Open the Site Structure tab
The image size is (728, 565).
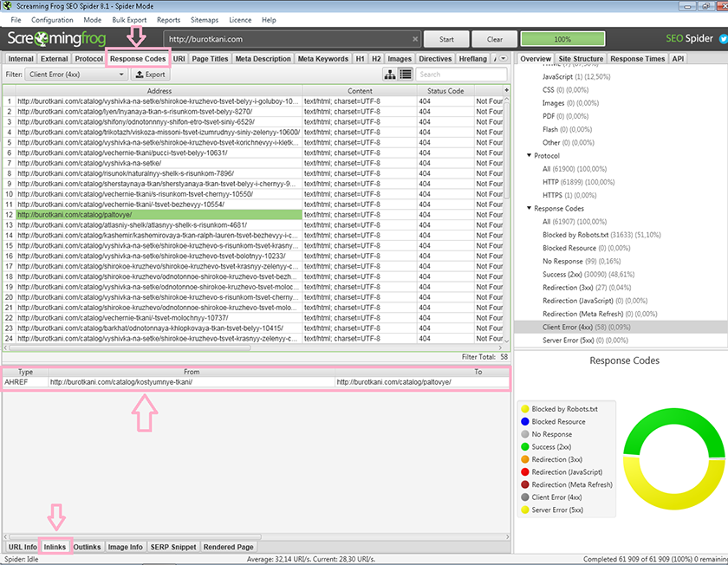click(581, 59)
